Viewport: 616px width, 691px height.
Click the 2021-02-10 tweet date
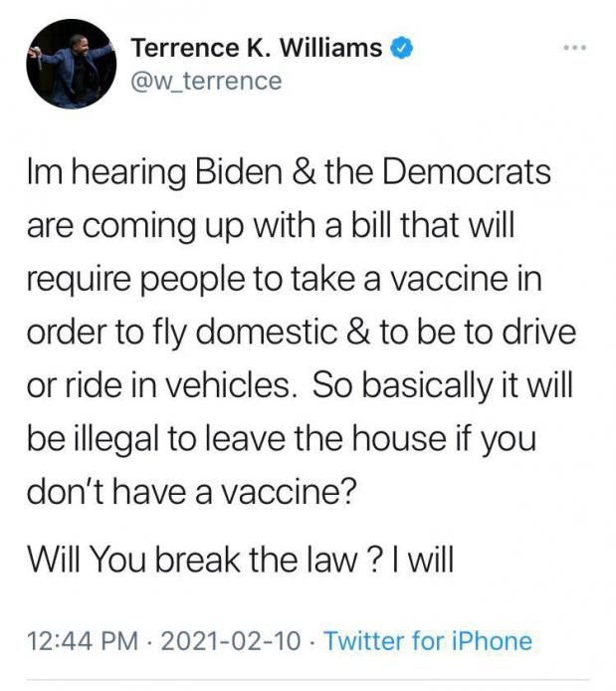tap(231, 640)
